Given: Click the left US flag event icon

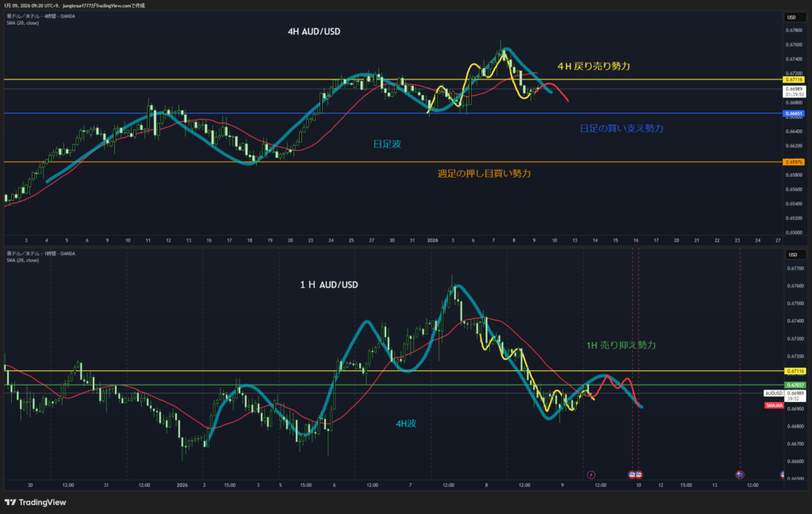Looking at the screenshot, I should click(x=632, y=474).
